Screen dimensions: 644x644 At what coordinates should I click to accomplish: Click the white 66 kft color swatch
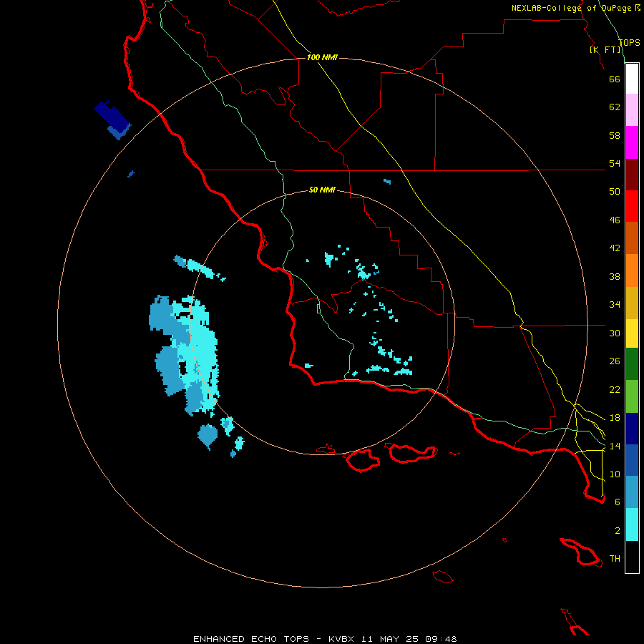[632, 79]
